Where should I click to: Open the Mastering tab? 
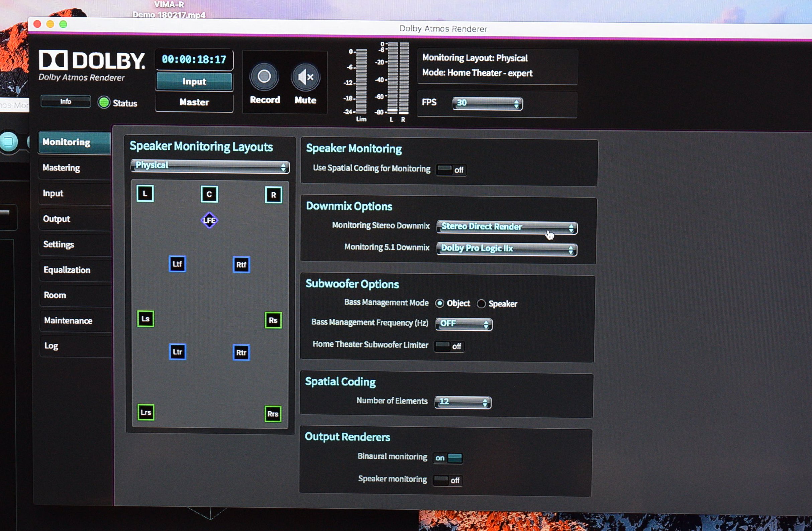click(75, 168)
